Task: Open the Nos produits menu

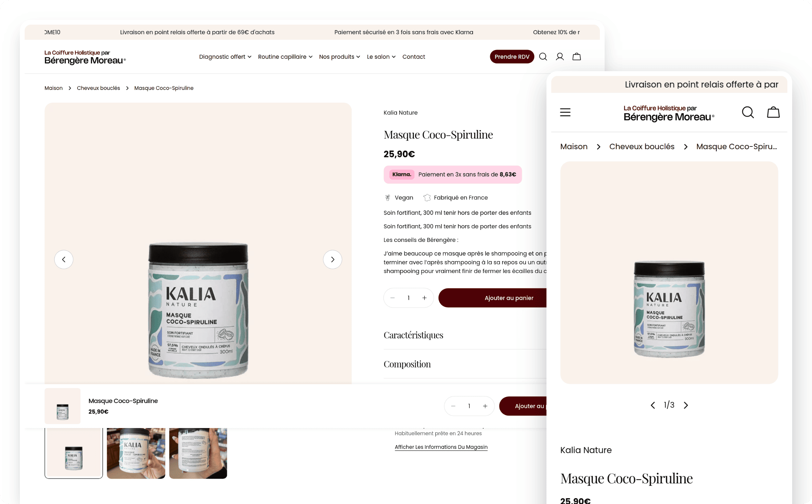Action: click(339, 57)
